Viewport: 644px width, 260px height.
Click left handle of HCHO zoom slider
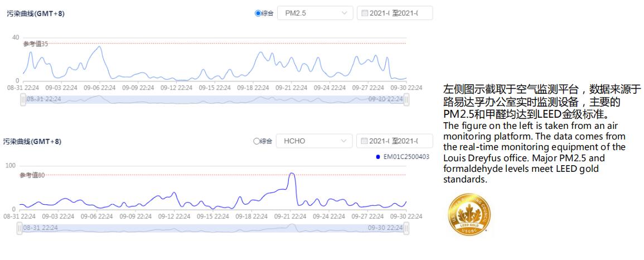[20, 228]
